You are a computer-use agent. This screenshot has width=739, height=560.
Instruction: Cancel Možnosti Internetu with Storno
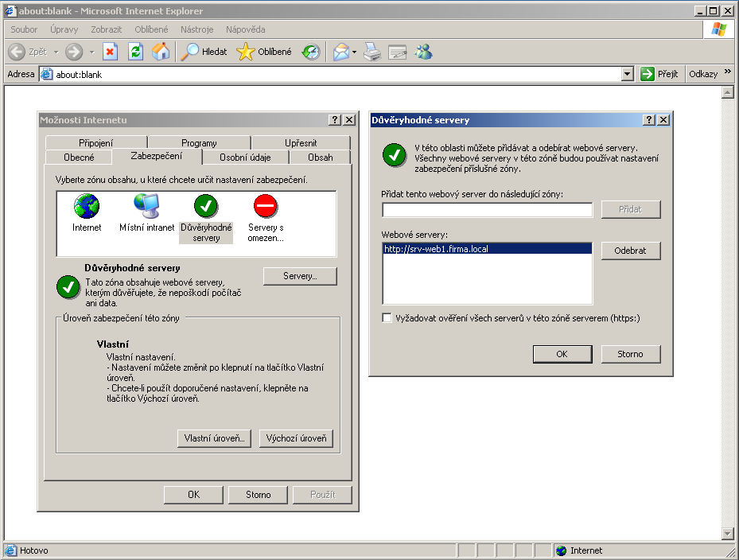point(259,495)
